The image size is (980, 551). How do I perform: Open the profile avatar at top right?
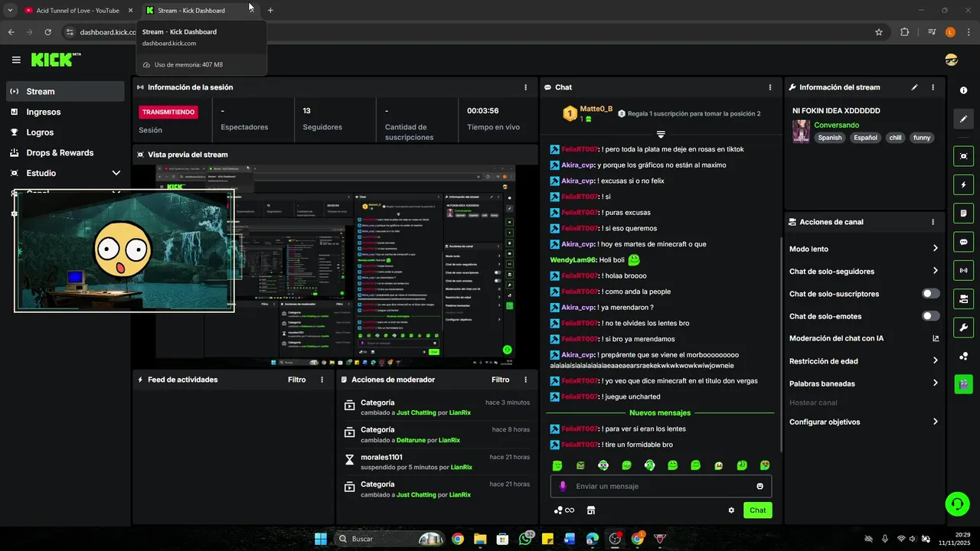[x=952, y=60]
